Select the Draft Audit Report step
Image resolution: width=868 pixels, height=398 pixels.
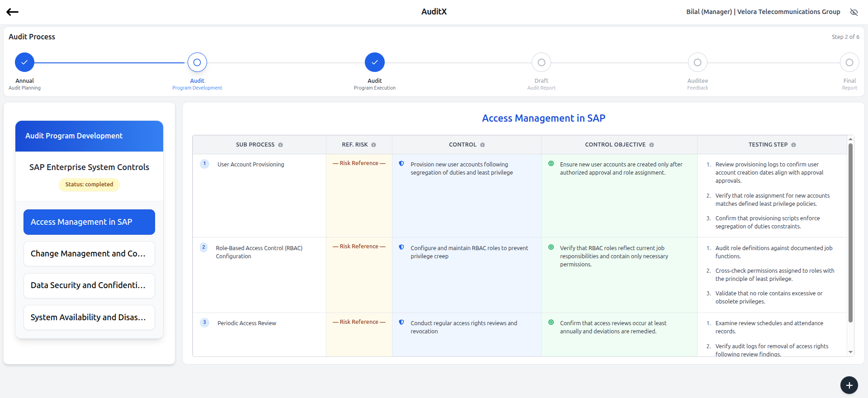[x=541, y=62]
